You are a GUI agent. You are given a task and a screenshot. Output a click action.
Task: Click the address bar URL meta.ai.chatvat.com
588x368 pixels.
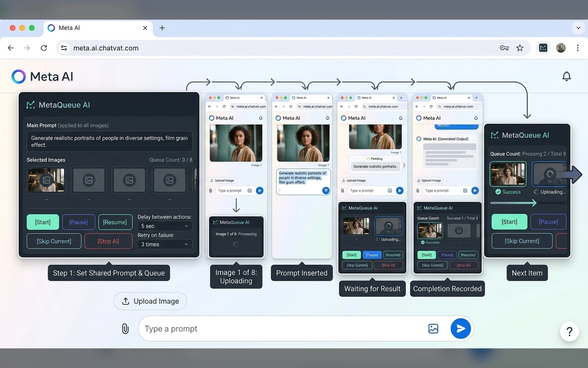(106, 48)
